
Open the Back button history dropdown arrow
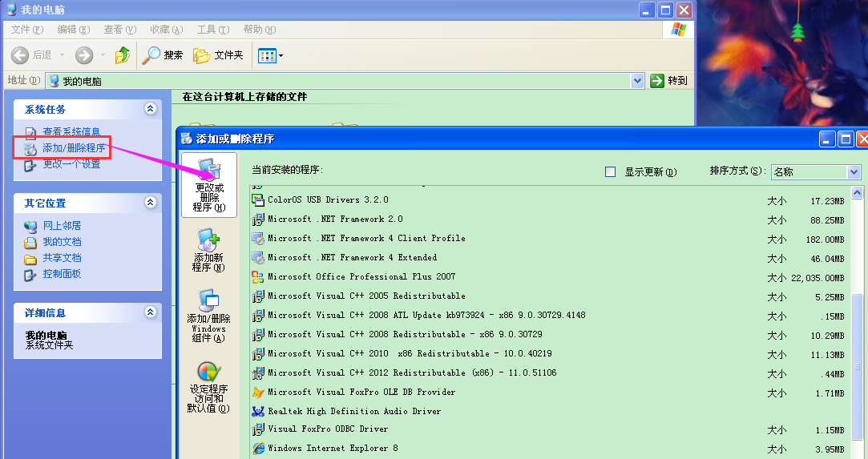pos(62,55)
